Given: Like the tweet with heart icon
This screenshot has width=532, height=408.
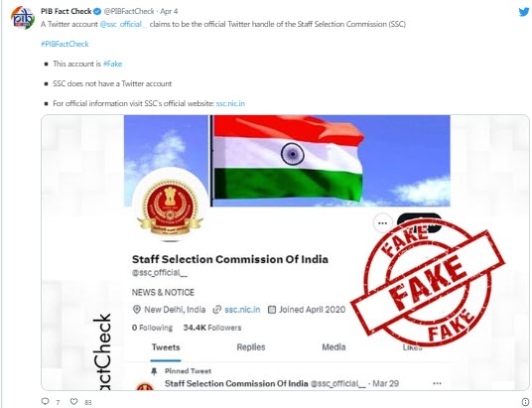Looking at the screenshot, I should 73,402.
